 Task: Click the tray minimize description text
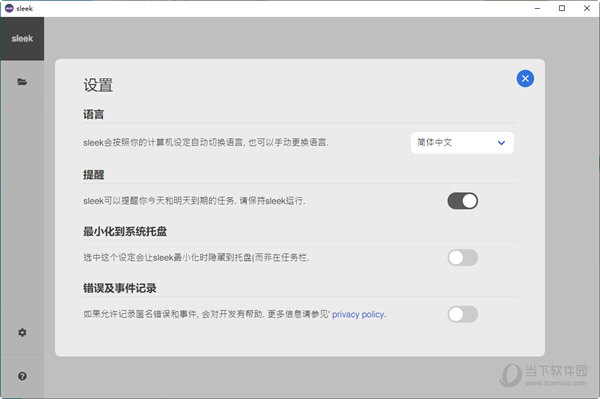pyautogui.click(x=196, y=257)
